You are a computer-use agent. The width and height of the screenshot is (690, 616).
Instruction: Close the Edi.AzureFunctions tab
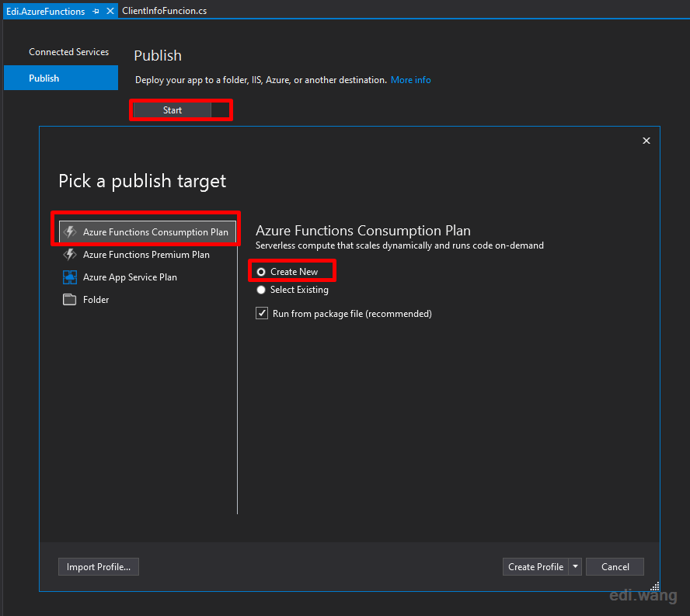(110, 11)
